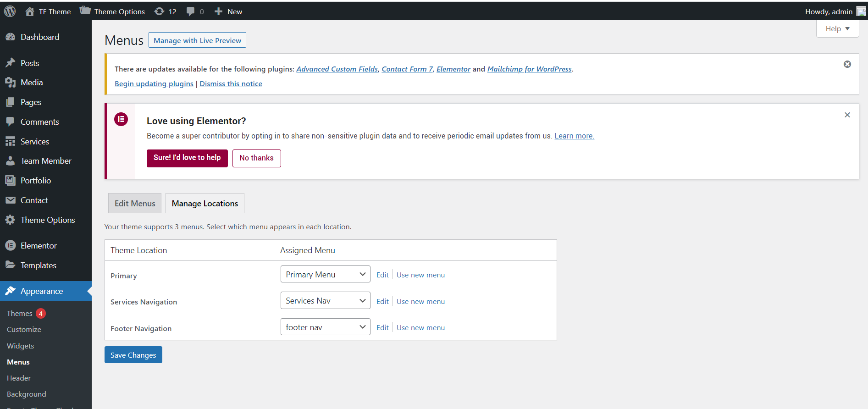Click the Begin updating plugins link
This screenshot has height=409, width=868.
[154, 83]
